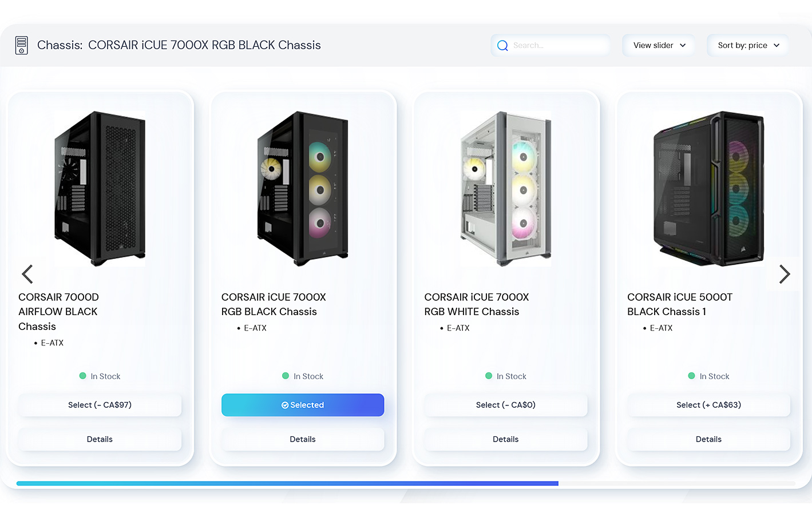Go to the next chassis with the right arrow

pyautogui.click(x=784, y=274)
